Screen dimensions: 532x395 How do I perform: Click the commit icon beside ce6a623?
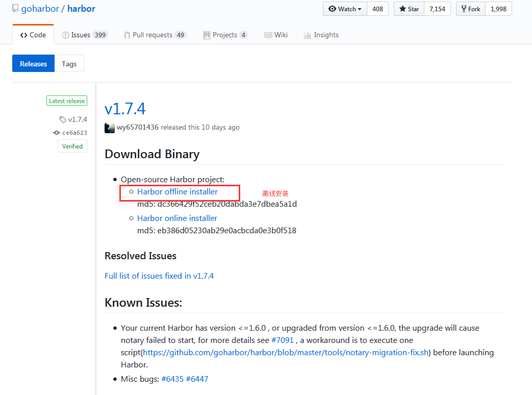tap(57, 133)
